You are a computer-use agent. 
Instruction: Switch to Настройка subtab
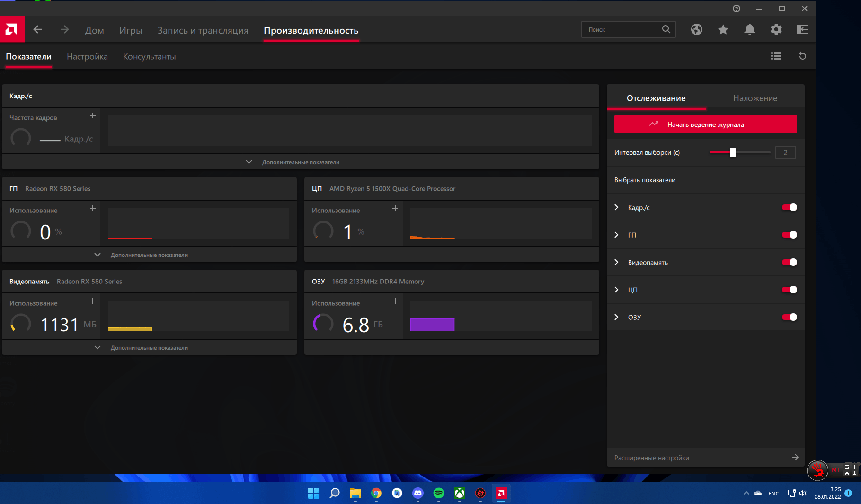click(x=87, y=56)
